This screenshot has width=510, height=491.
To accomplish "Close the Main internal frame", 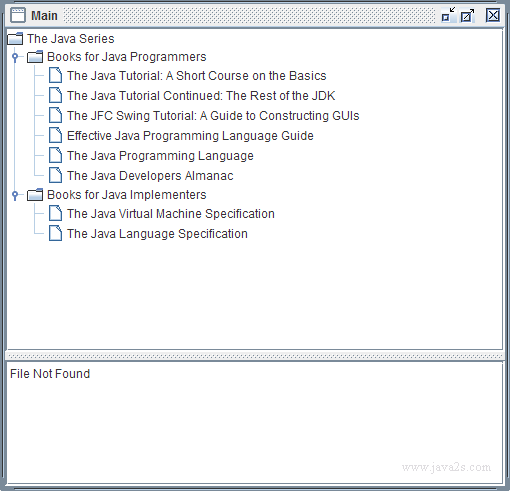I will click(493, 15).
